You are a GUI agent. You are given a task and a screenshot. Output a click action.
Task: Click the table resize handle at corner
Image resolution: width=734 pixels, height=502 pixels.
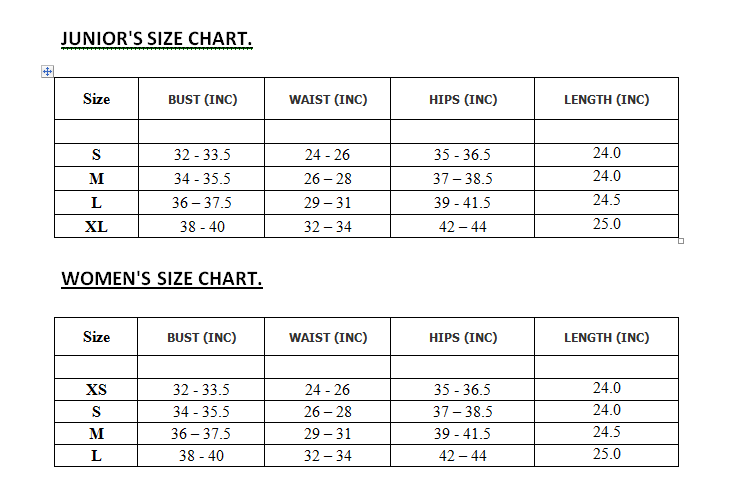tap(681, 241)
